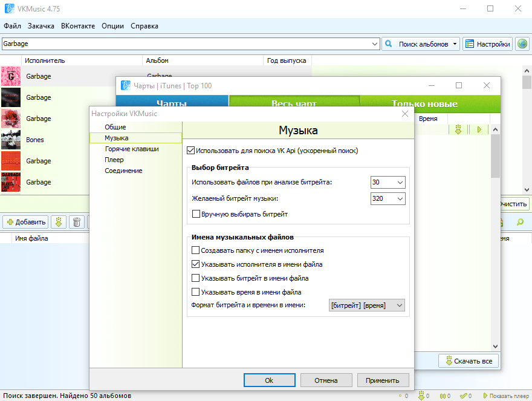532x401 pixels.
Task: Click the album list scrollbar down arrow
Action: point(527,190)
